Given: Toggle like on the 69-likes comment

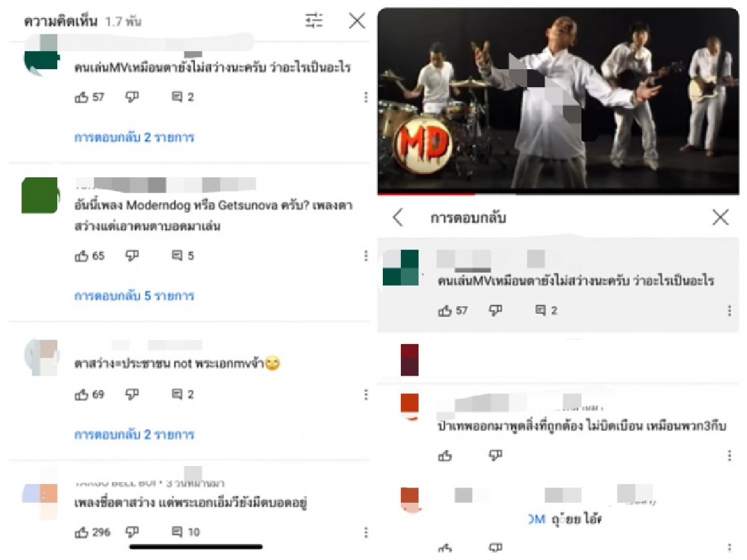Looking at the screenshot, I should coord(82,394).
